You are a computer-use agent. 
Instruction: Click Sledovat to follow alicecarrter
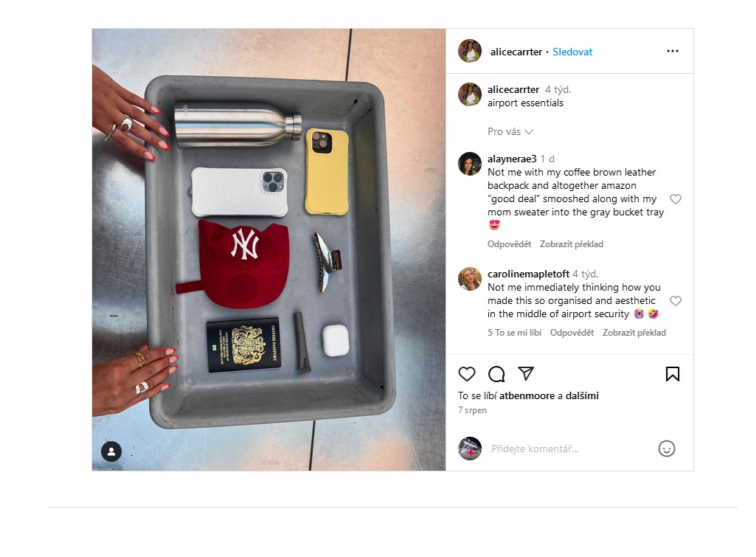tap(572, 52)
